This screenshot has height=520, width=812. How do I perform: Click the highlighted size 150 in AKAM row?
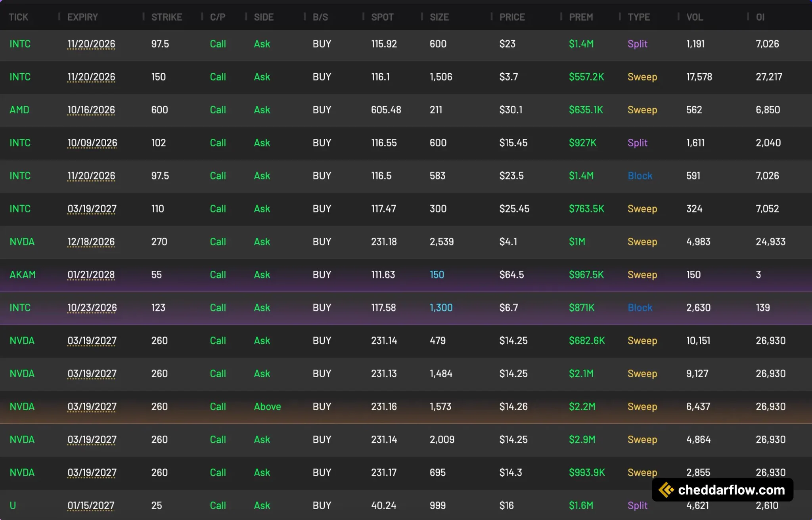tap(437, 275)
